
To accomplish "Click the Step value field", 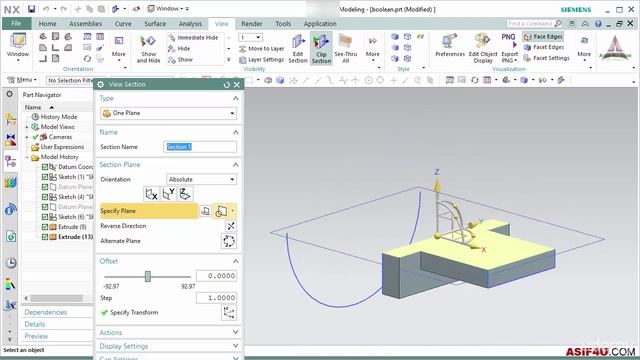I will click(216, 298).
